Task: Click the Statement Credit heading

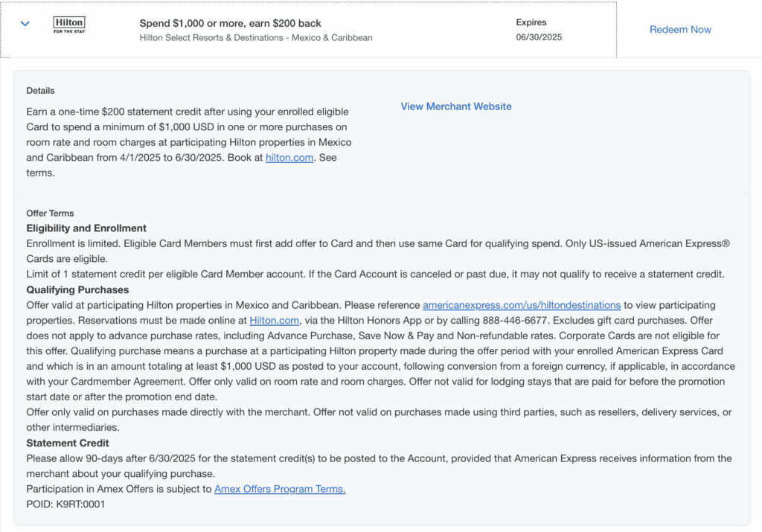Action: [x=69, y=443]
